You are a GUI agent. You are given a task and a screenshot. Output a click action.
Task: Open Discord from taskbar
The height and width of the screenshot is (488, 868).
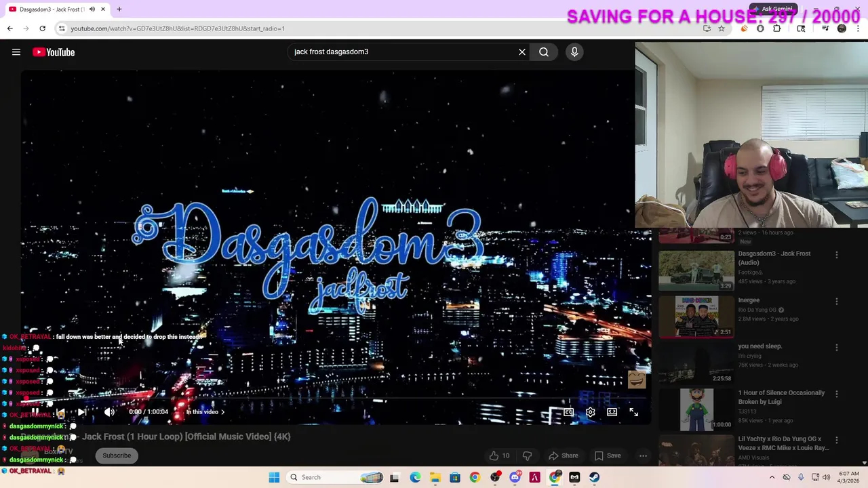pyautogui.click(x=515, y=477)
